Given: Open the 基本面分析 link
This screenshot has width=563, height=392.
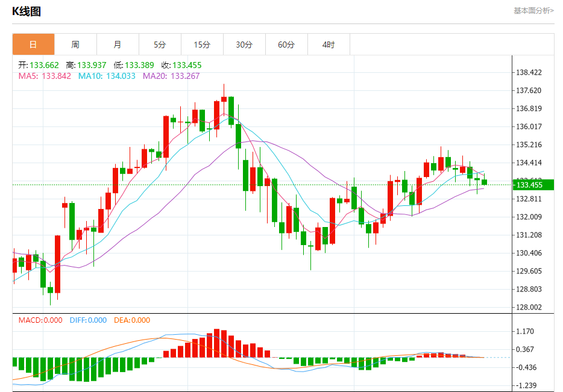Looking at the screenshot, I should 533,11.
